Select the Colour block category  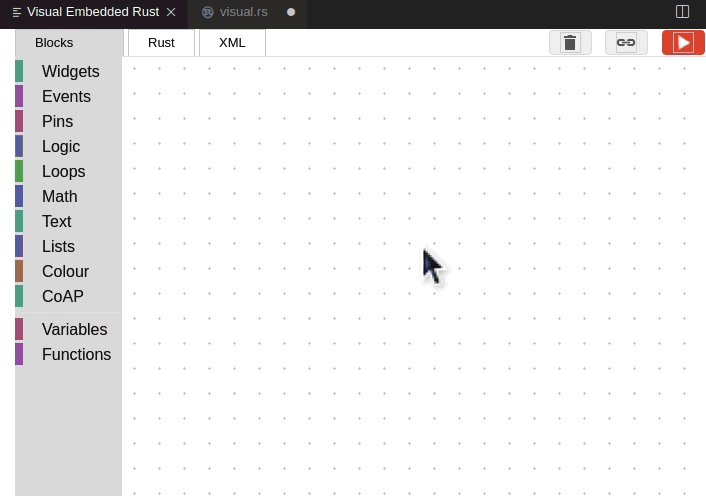point(65,272)
